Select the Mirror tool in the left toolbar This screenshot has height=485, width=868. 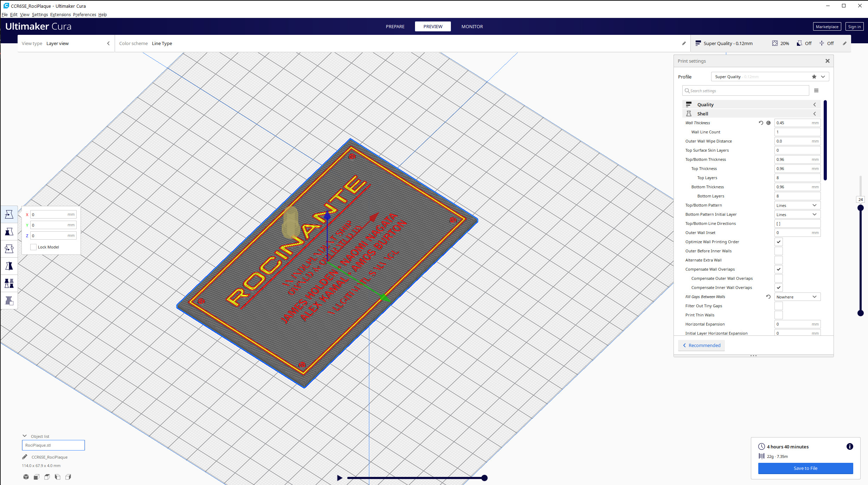tap(9, 266)
